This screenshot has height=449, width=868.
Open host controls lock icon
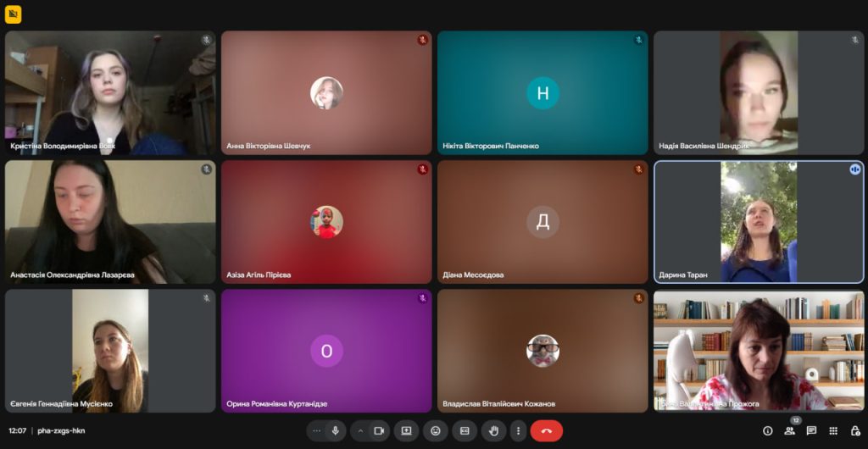854,430
